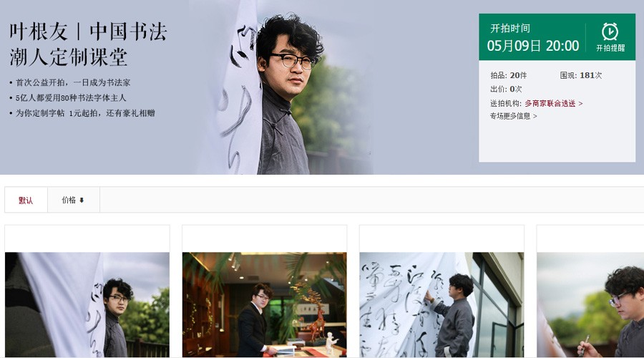Open fourth lot photo of man writing

(x=590, y=304)
